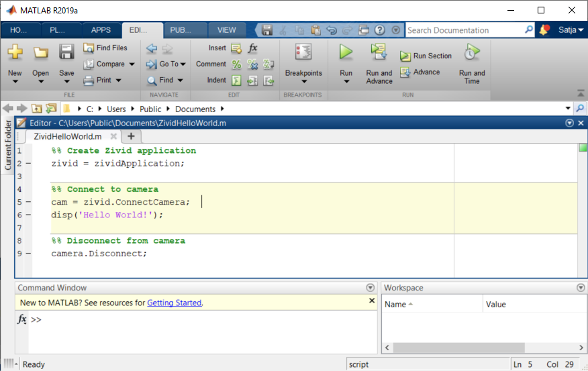The image size is (588, 371).
Task: Click the New file plus icon
Action: 15,52
